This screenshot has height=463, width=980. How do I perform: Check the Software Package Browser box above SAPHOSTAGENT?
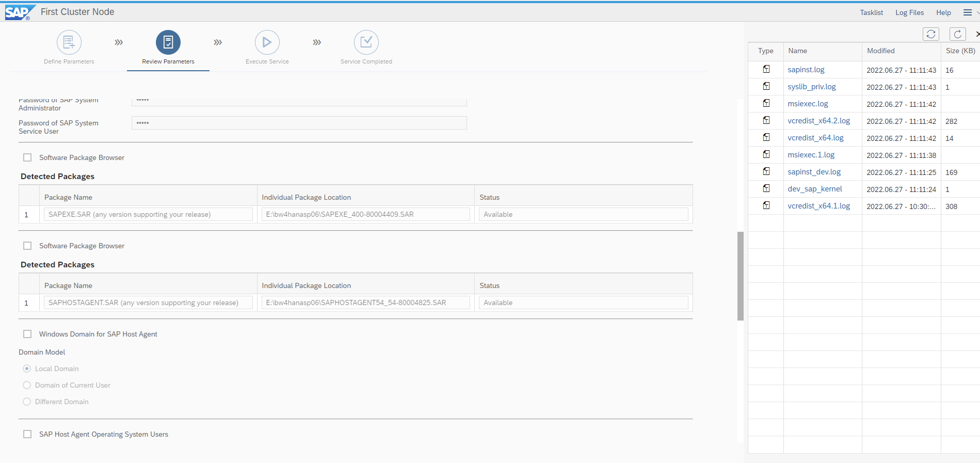point(27,246)
